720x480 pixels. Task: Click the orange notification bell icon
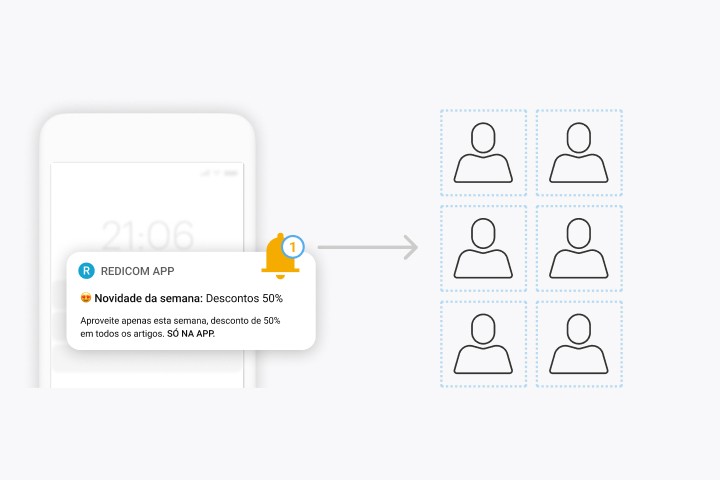pyautogui.click(x=280, y=257)
